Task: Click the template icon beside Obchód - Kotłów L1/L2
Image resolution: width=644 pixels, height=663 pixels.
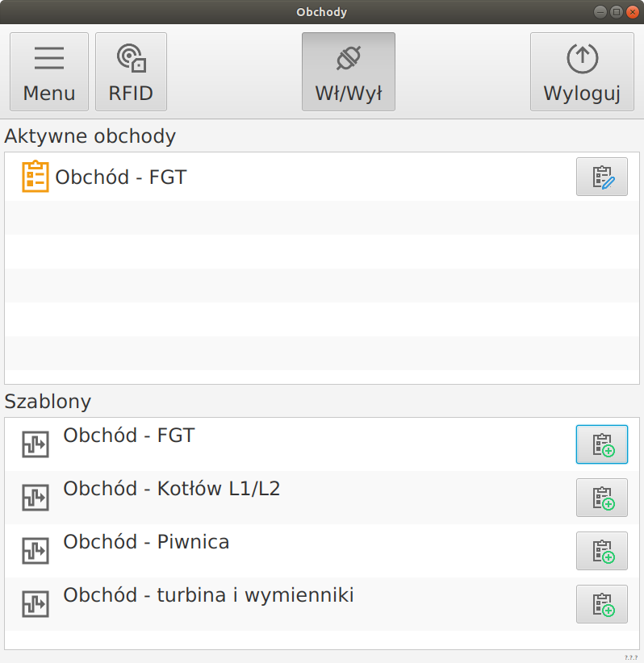Action: click(36, 498)
